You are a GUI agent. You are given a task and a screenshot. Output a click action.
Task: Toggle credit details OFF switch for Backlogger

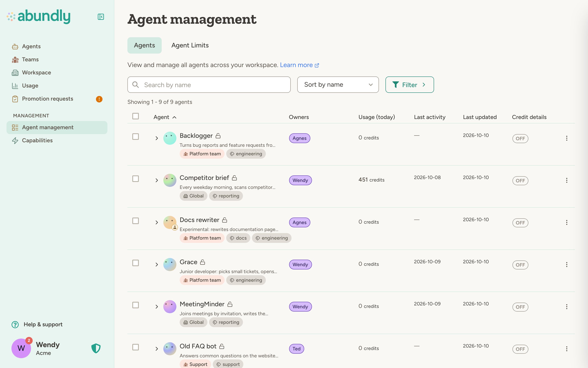[520, 138]
